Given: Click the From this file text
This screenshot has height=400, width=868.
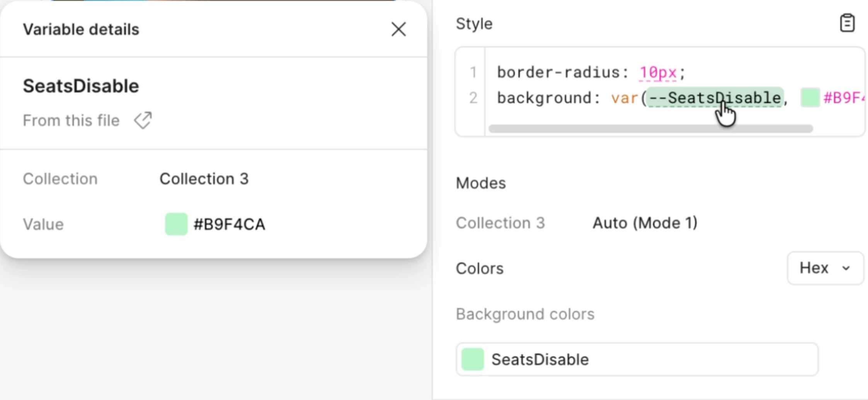Looking at the screenshot, I should click(71, 120).
